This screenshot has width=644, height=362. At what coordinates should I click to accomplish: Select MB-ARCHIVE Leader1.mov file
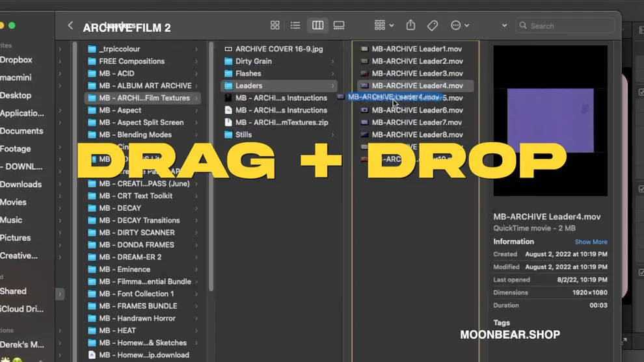(417, 49)
